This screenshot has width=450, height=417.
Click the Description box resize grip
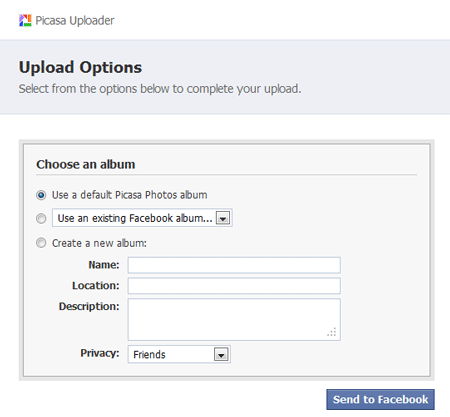(x=332, y=332)
